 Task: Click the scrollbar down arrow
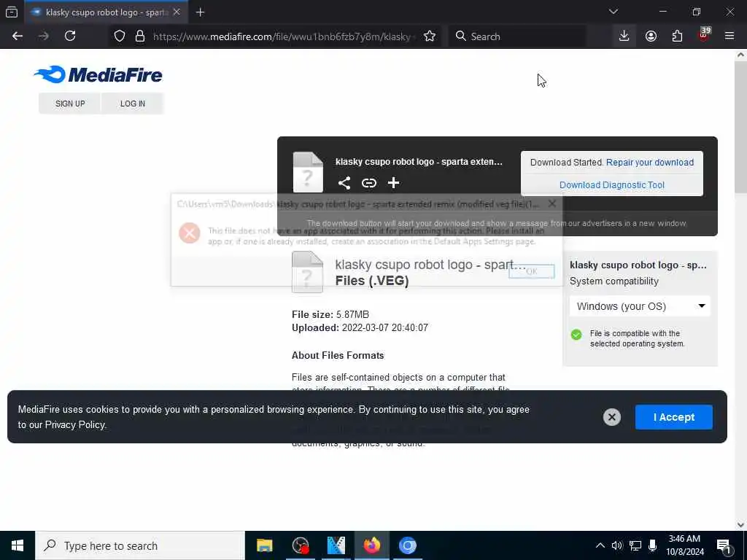click(740, 524)
